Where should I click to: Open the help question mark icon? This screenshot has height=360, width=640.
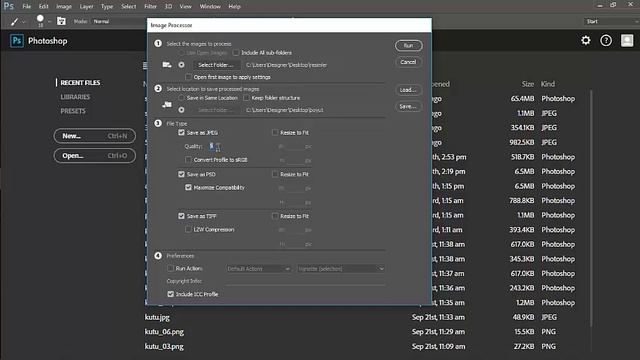(x=606, y=40)
